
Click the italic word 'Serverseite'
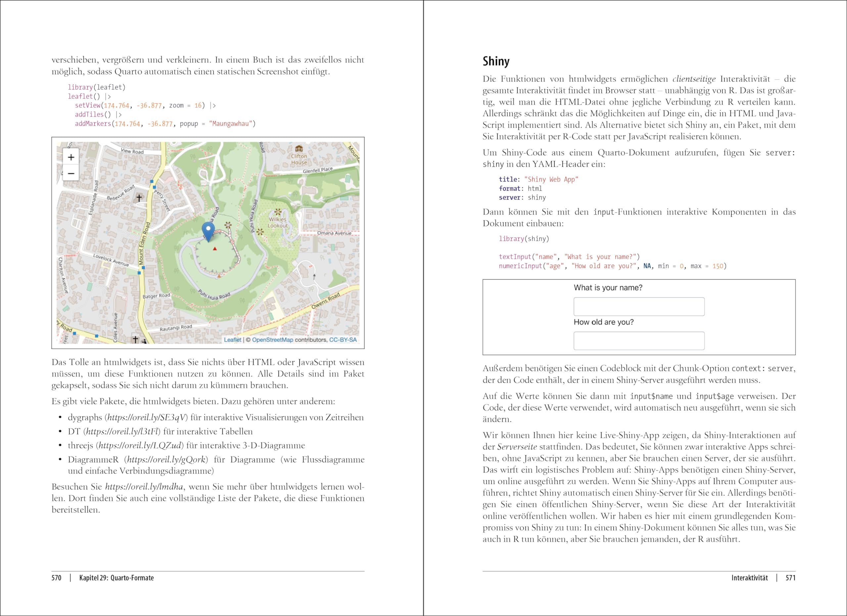coord(517,447)
